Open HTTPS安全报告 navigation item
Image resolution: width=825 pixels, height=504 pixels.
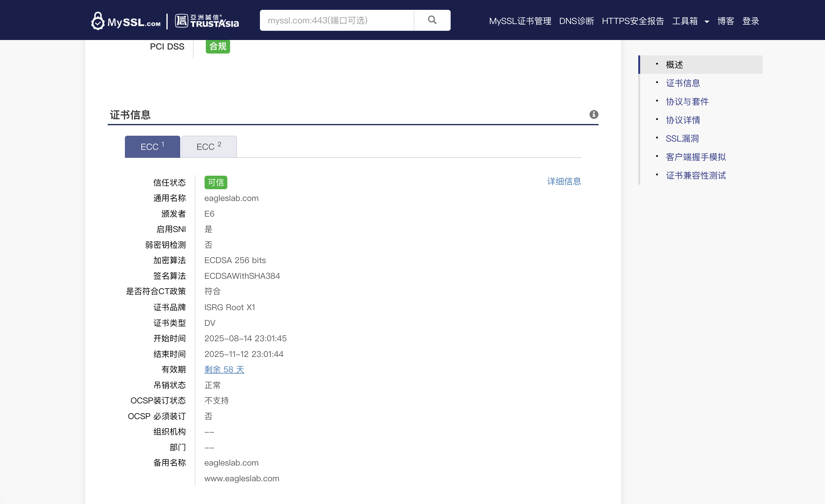[x=632, y=21]
